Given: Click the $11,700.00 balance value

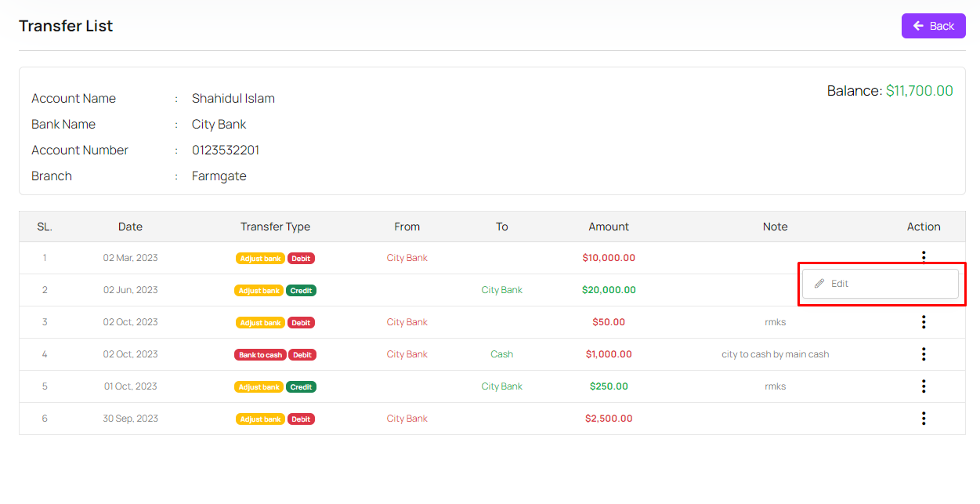Looking at the screenshot, I should [919, 91].
